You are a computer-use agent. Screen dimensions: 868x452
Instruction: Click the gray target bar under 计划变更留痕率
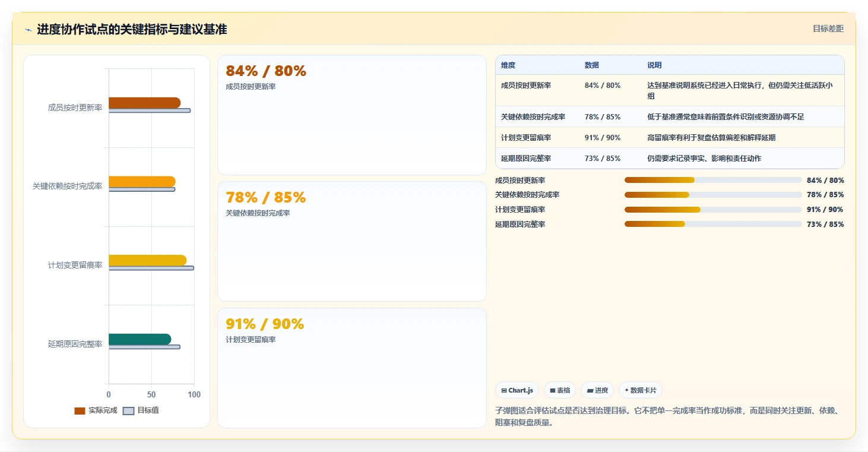click(x=151, y=268)
